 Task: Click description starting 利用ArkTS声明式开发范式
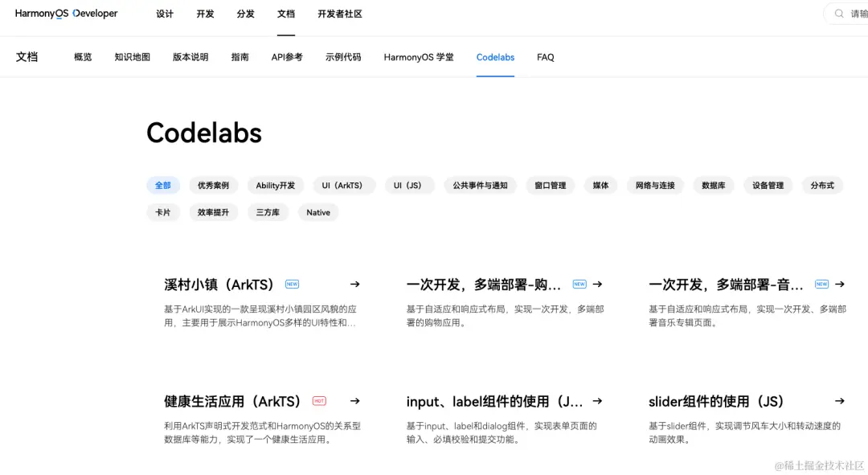(262, 432)
